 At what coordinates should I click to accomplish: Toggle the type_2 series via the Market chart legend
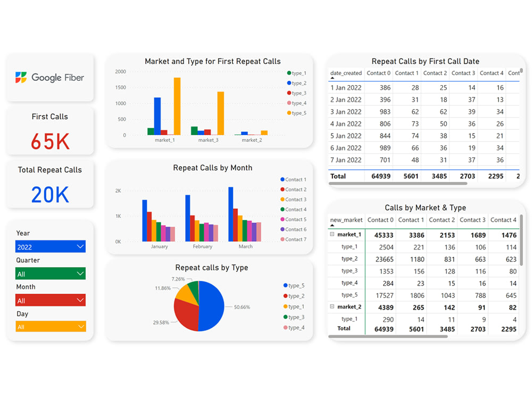tap(289, 82)
